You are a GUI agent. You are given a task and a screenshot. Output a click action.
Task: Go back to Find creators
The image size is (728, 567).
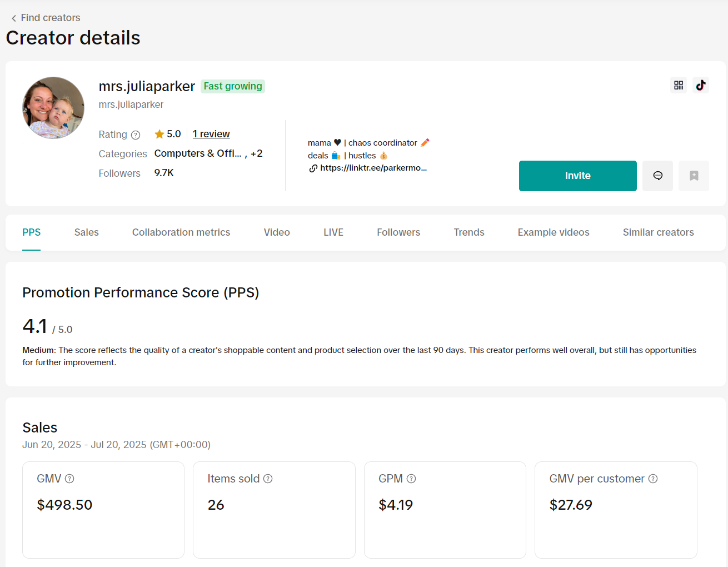coord(46,18)
